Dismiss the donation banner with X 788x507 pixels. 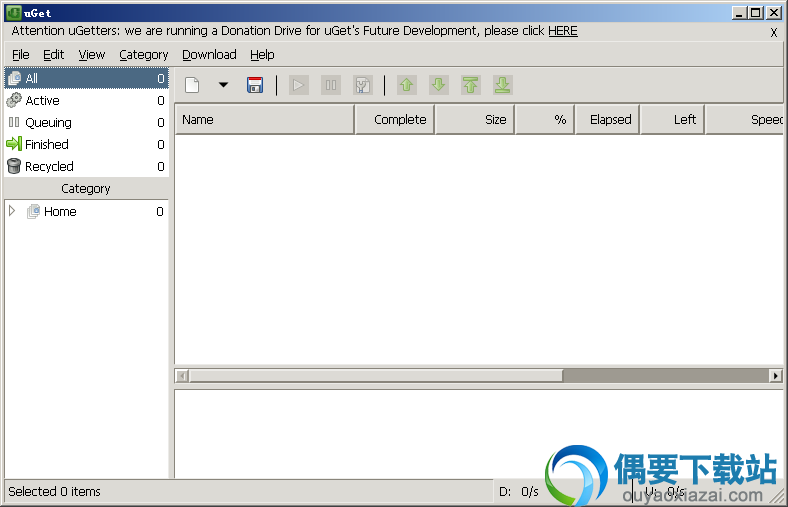click(x=774, y=32)
